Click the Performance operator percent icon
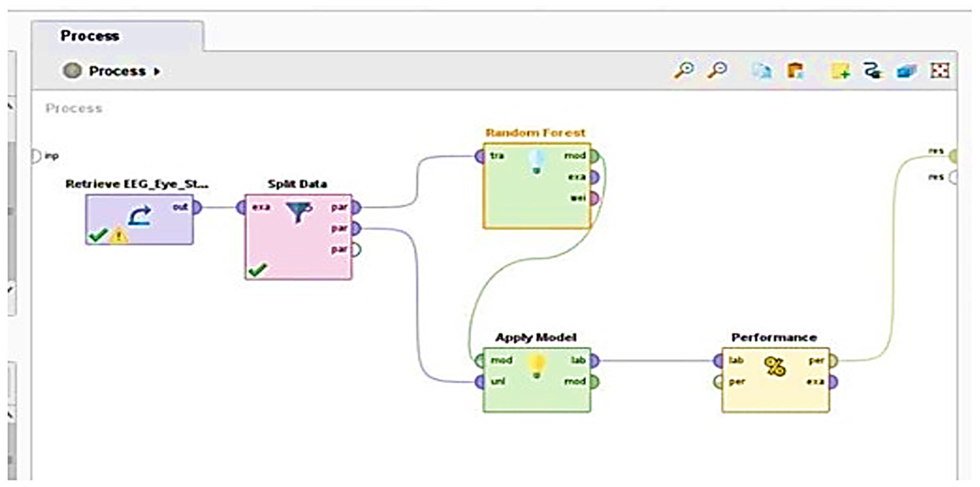 (x=775, y=367)
